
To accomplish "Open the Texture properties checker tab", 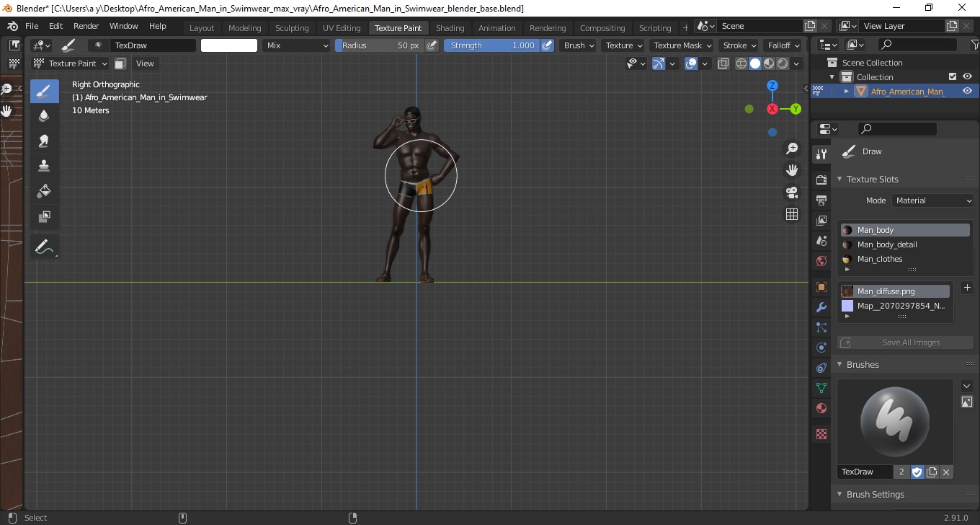I will point(821,434).
